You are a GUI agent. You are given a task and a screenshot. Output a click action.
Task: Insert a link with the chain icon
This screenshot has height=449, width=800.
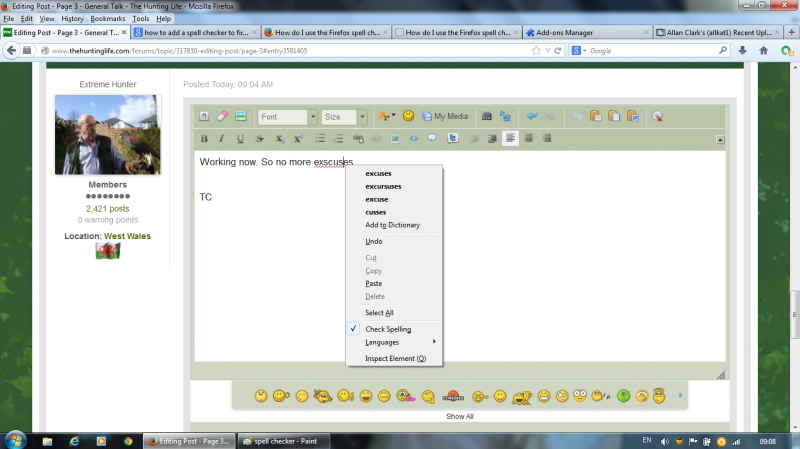(358, 138)
